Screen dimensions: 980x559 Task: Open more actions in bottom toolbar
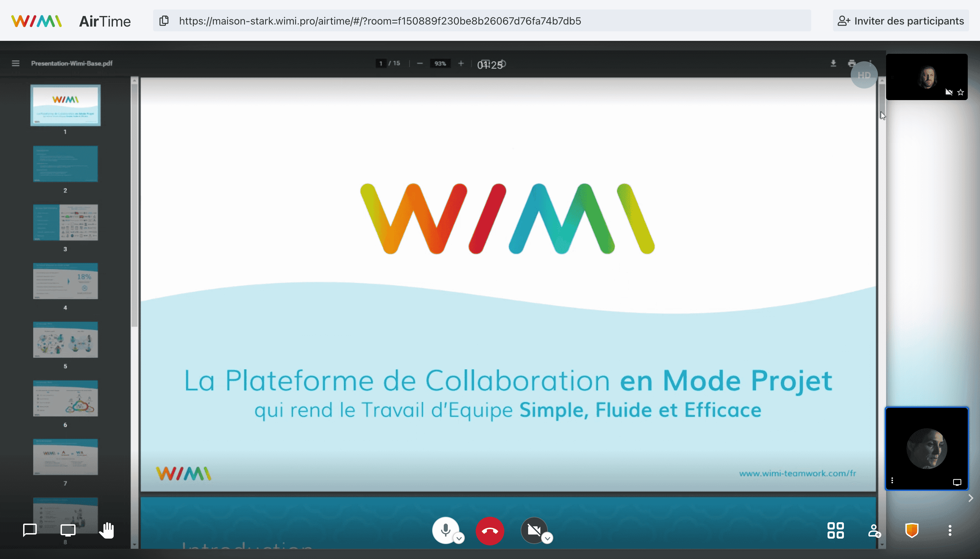tap(950, 530)
